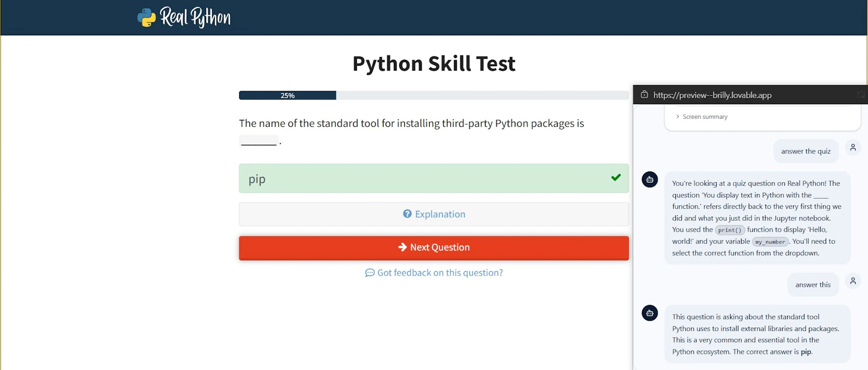Click the lock icon beside the preview URL
868x370 pixels.
coord(644,94)
